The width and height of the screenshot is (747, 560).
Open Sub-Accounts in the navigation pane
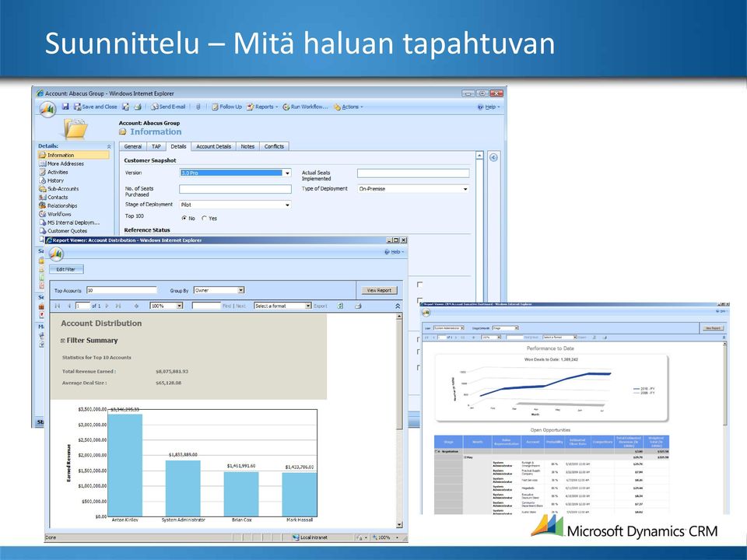click(x=59, y=188)
